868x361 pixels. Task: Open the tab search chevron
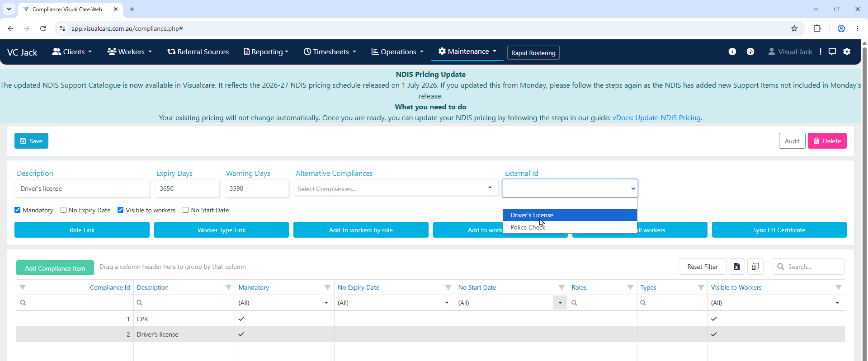point(9,9)
